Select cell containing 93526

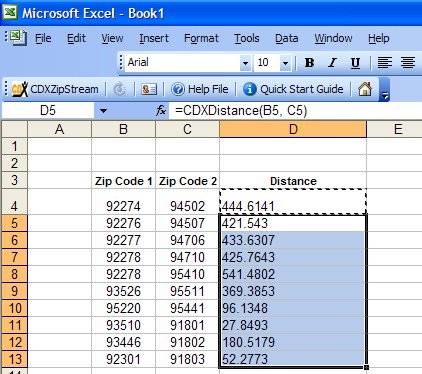click(123, 291)
